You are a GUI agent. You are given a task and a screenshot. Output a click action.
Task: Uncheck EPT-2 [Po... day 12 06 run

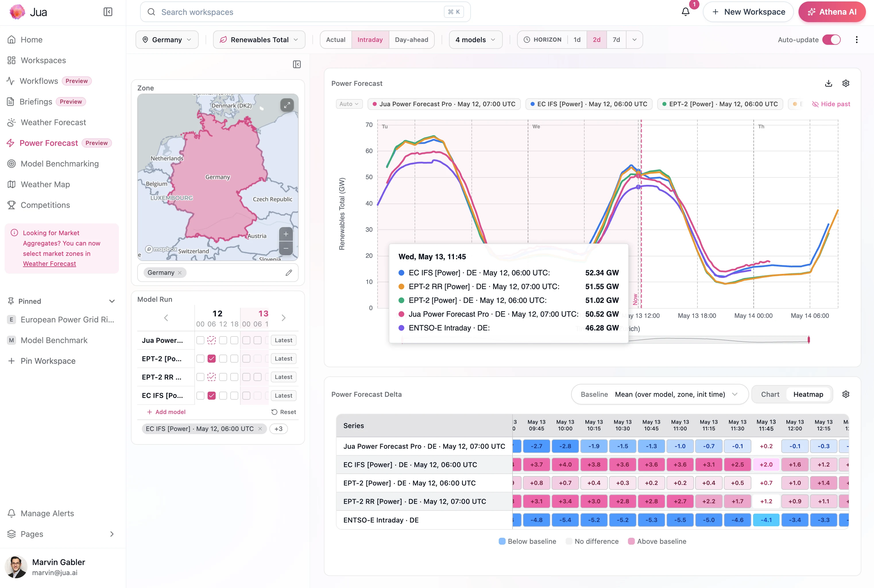tap(212, 359)
